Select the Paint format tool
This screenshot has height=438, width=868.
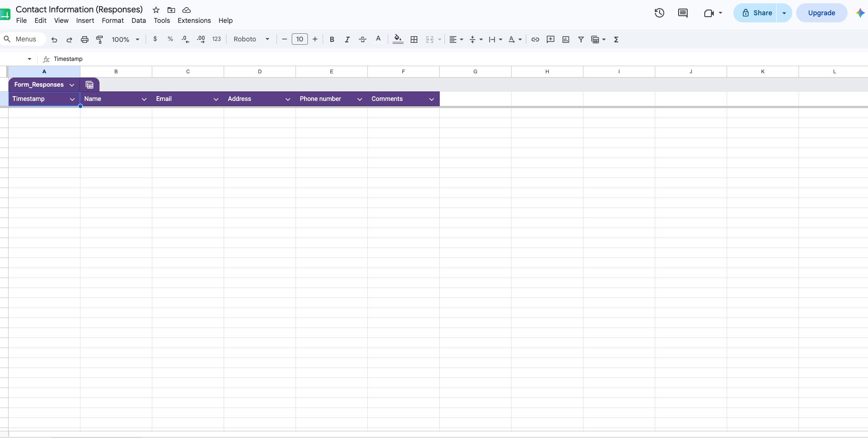tap(100, 40)
